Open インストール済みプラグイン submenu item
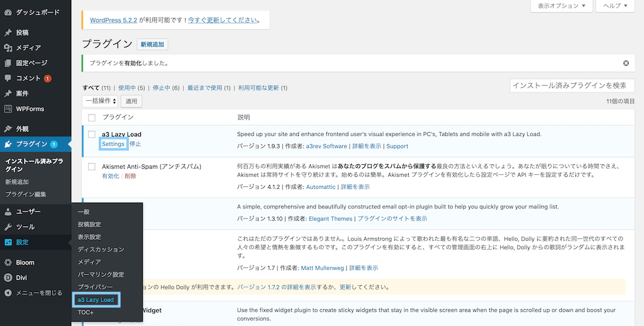The width and height of the screenshot is (644, 326). tap(35, 165)
